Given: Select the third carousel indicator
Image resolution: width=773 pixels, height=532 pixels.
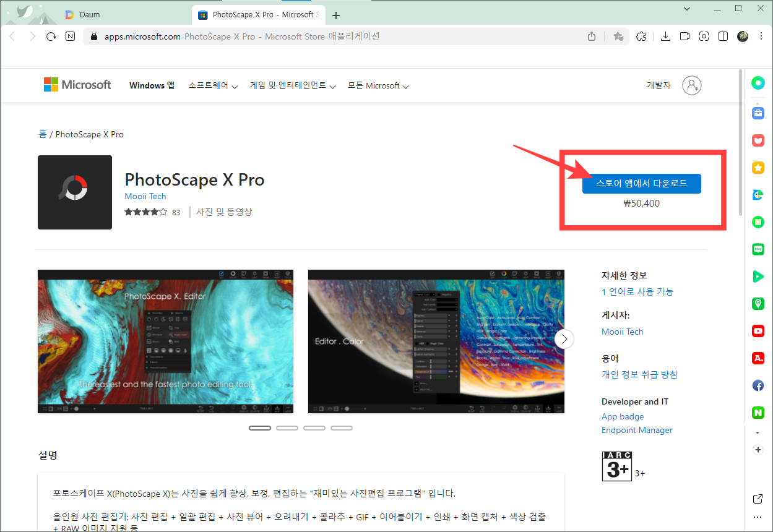Looking at the screenshot, I should 314,428.
